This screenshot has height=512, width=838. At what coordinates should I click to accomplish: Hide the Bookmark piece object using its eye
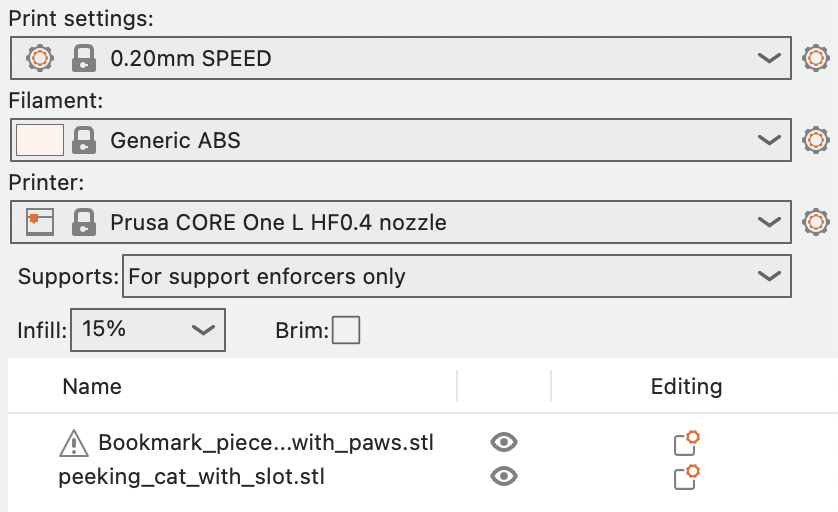point(504,442)
